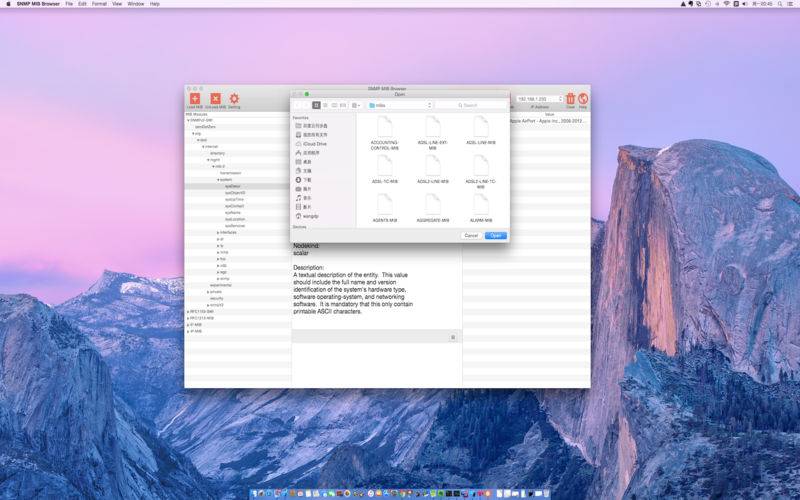
Task: Select sysObjectID in the MIB tree
Action: pyautogui.click(x=235, y=193)
